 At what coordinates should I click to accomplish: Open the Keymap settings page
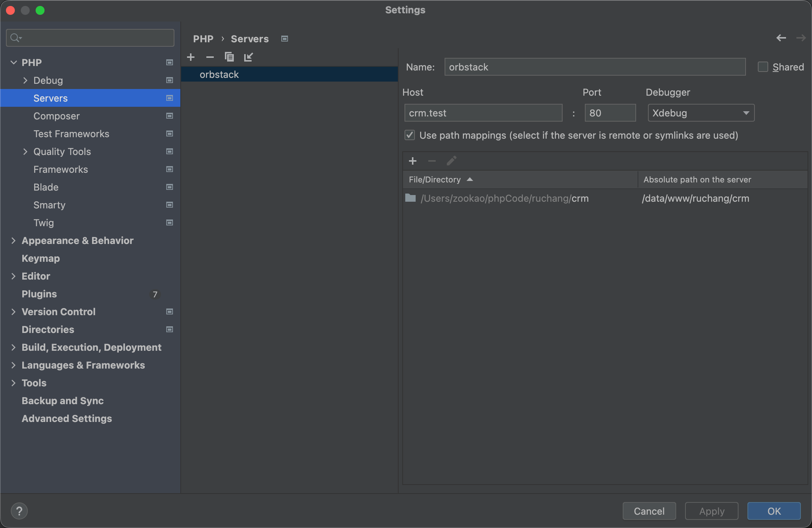coord(41,258)
